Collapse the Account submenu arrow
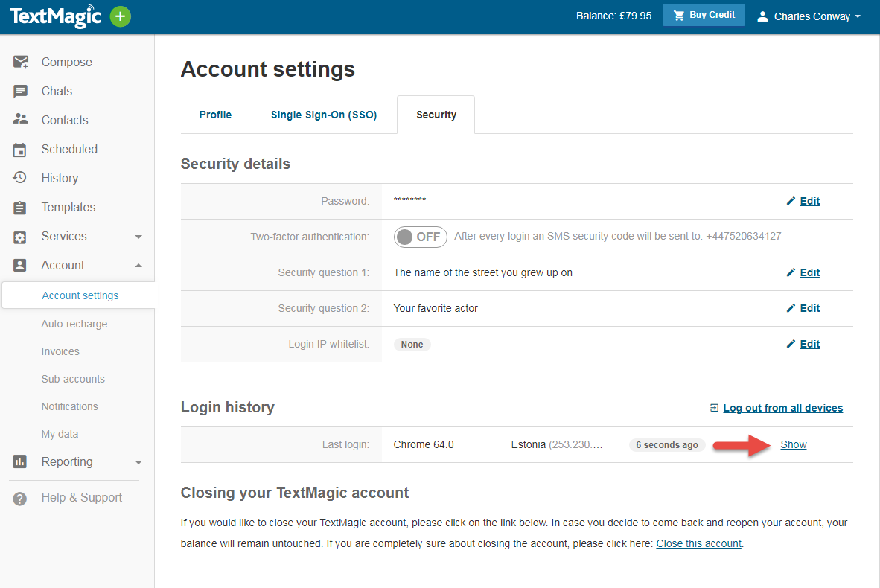 click(x=138, y=266)
